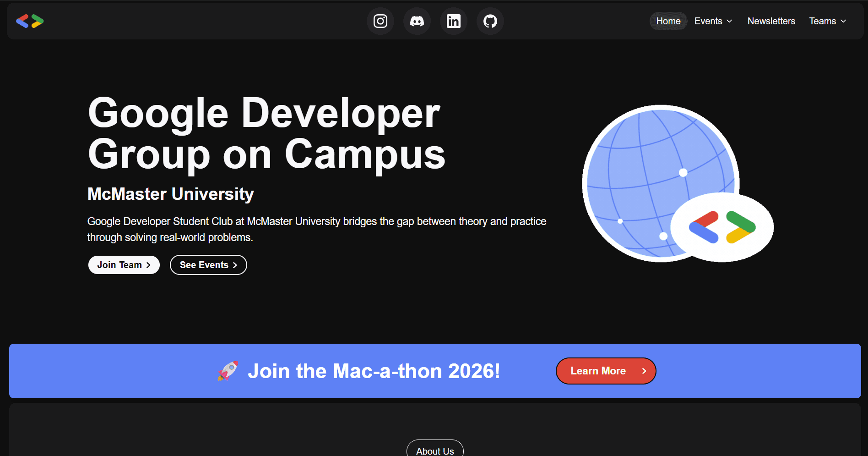The height and width of the screenshot is (456, 868).
Task: Click the rocket emoji in the banner
Action: (x=228, y=371)
